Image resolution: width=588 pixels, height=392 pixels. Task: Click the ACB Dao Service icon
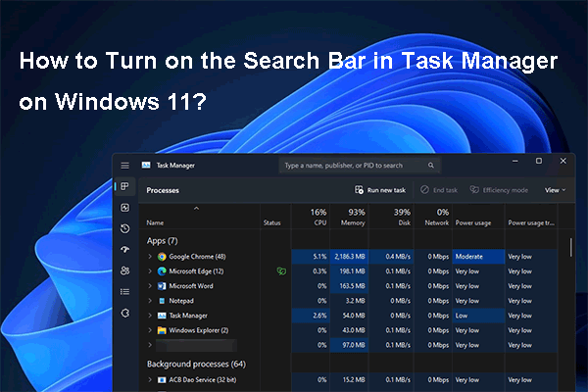pos(162,380)
